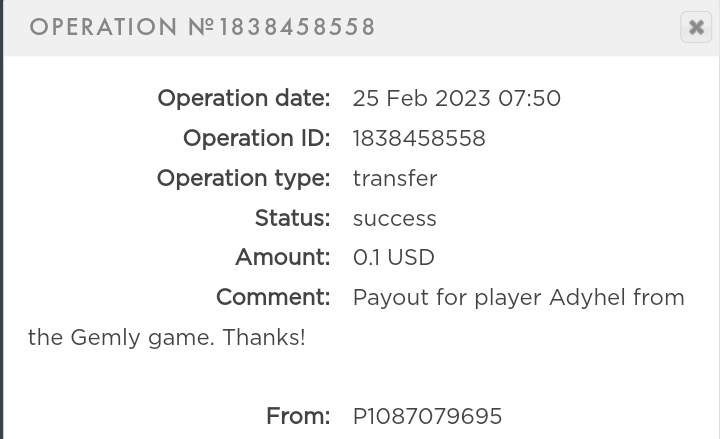Click the Comment label
This screenshot has height=439, width=720.
272,297
